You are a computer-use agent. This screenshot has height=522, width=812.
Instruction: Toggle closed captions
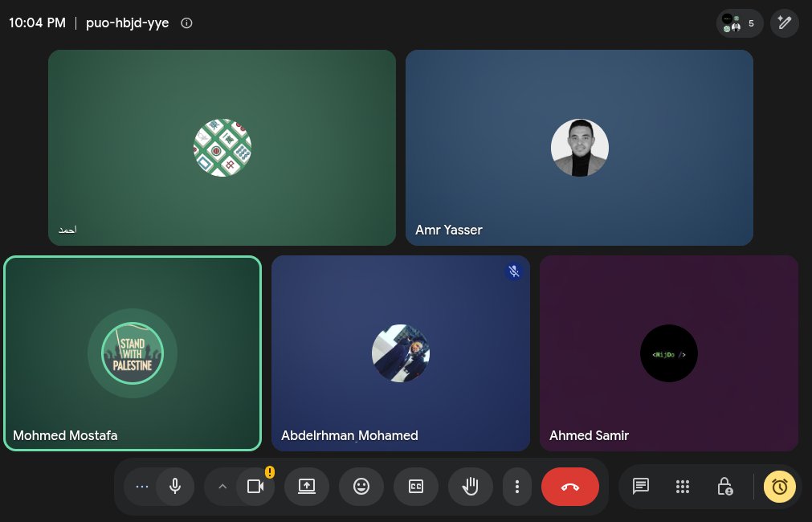point(416,487)
